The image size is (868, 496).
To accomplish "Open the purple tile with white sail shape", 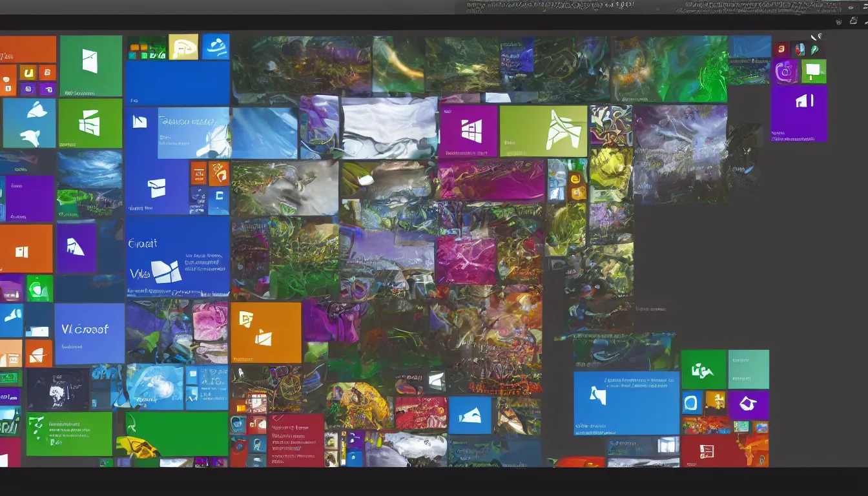I will 76,248.
